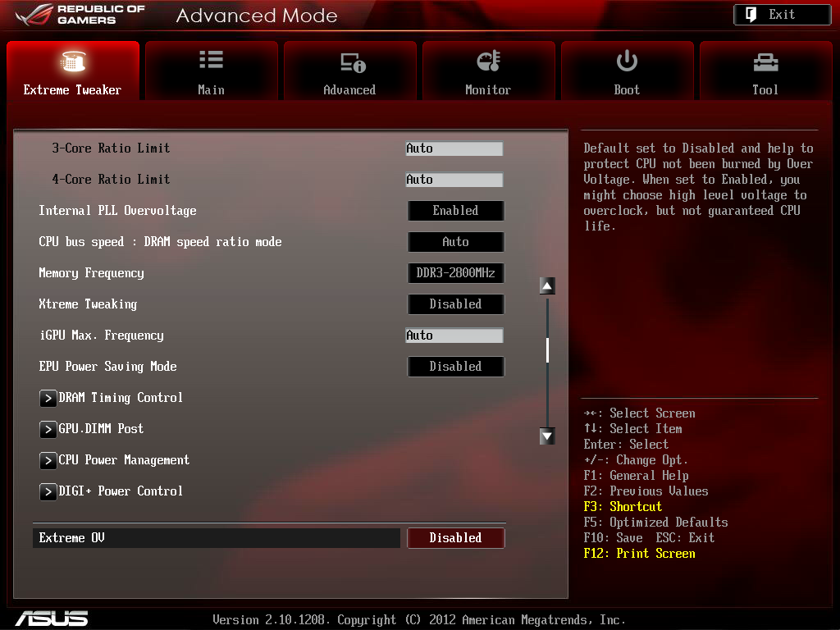840x630 pixels.
Task: Select the Memory Frequency label
Action: coord(91,273)
